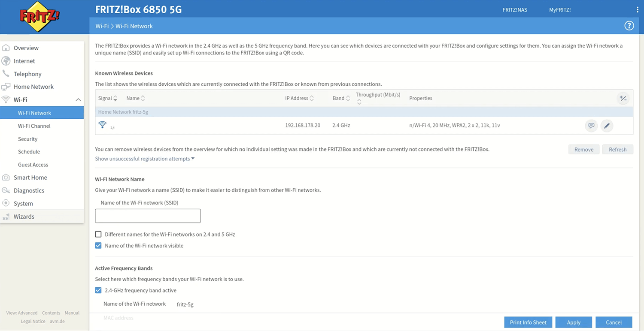Click the FRITZ! logo
This screenshot has width=644, height=331.
point(39,17)
